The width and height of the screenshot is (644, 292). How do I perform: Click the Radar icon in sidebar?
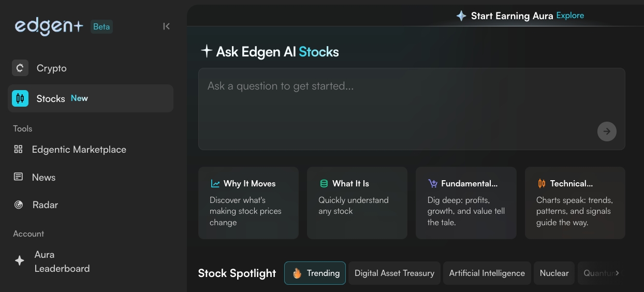pyautogui.click(x=18, y=205)
